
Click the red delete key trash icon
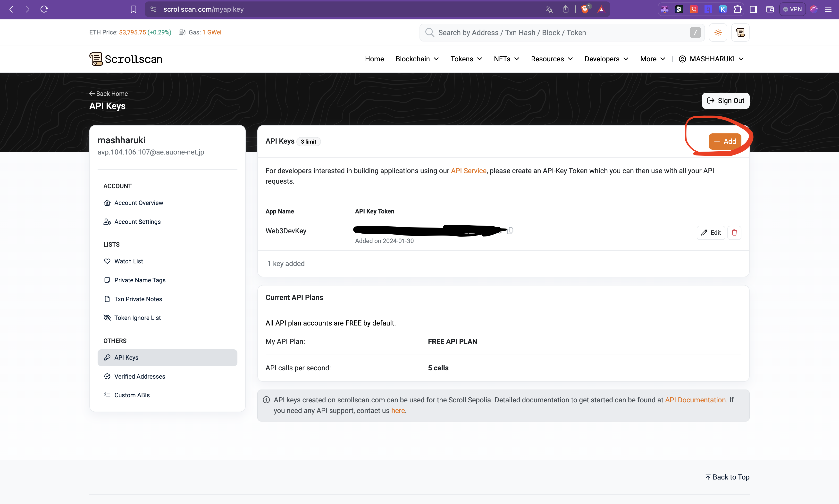click(x=734, y=233)
